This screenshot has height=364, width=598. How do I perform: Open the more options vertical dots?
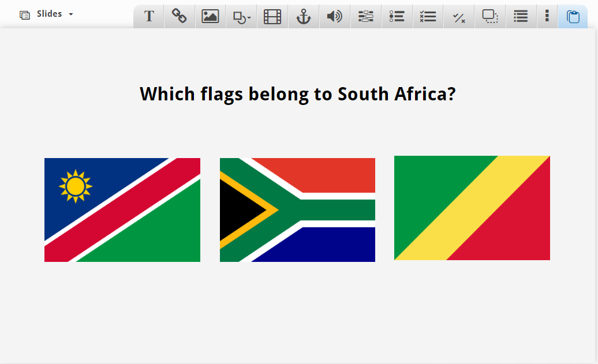547,16
